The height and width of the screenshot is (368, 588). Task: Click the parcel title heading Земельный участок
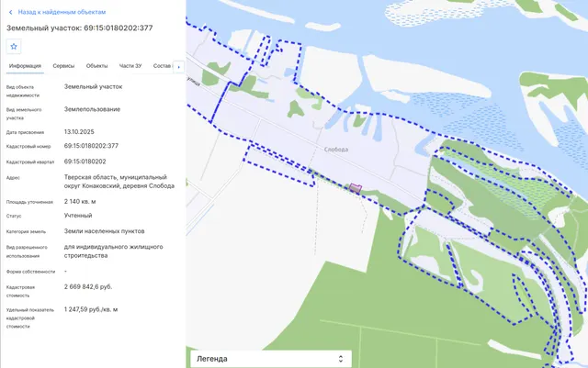tap(80, 28)
